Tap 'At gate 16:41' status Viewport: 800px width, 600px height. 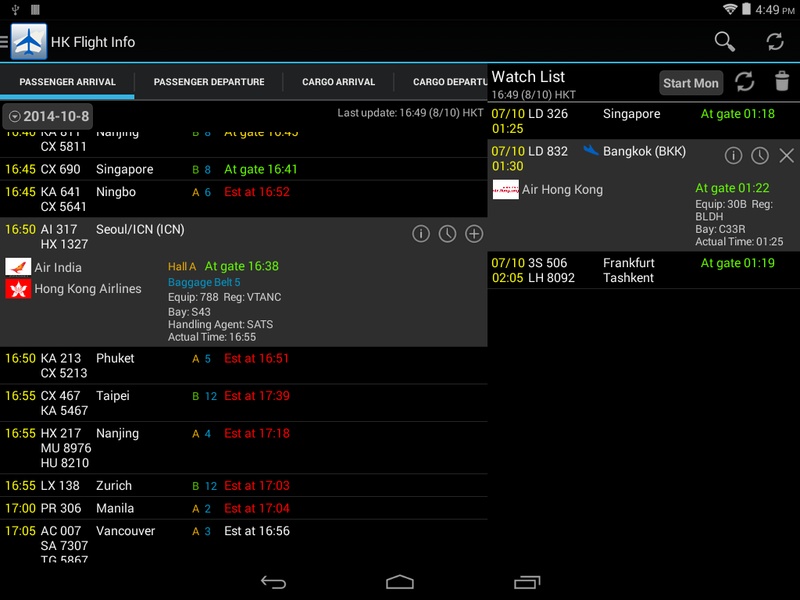coord(261,169)
